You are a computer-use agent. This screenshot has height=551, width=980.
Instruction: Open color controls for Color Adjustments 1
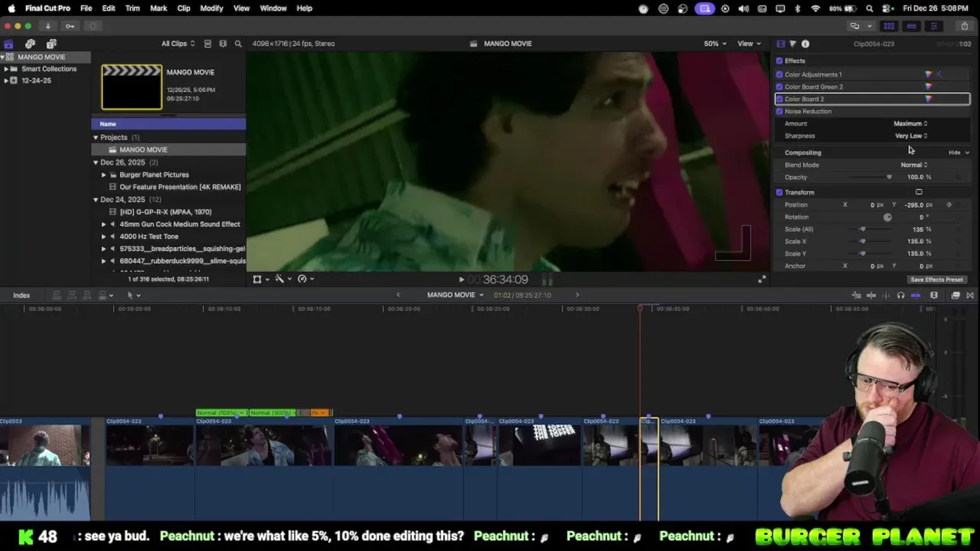coord(929,74)
